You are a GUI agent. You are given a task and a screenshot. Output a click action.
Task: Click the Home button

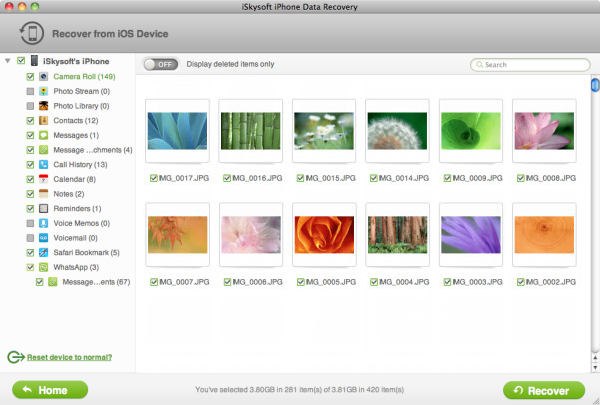[x=50, y=390]
